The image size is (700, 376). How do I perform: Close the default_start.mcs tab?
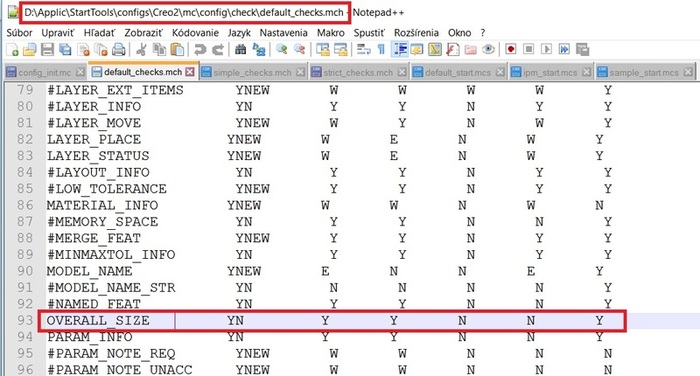(500, 72)
